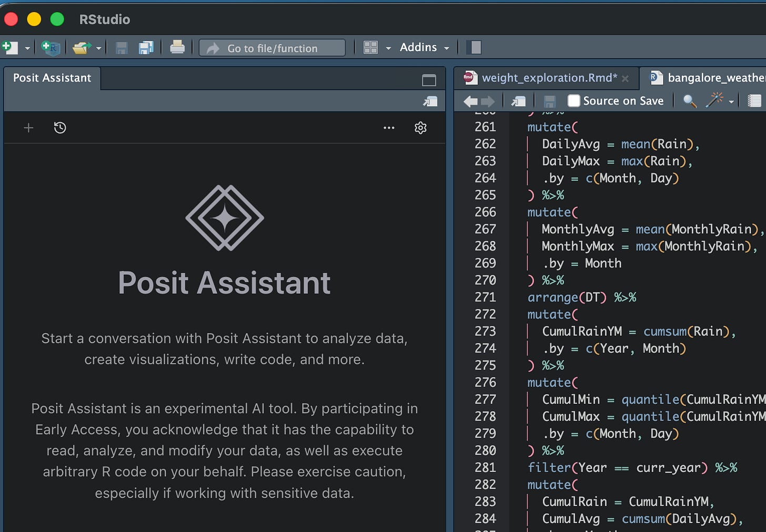Start a new conversation with plus icon

[x=28, y=128]
